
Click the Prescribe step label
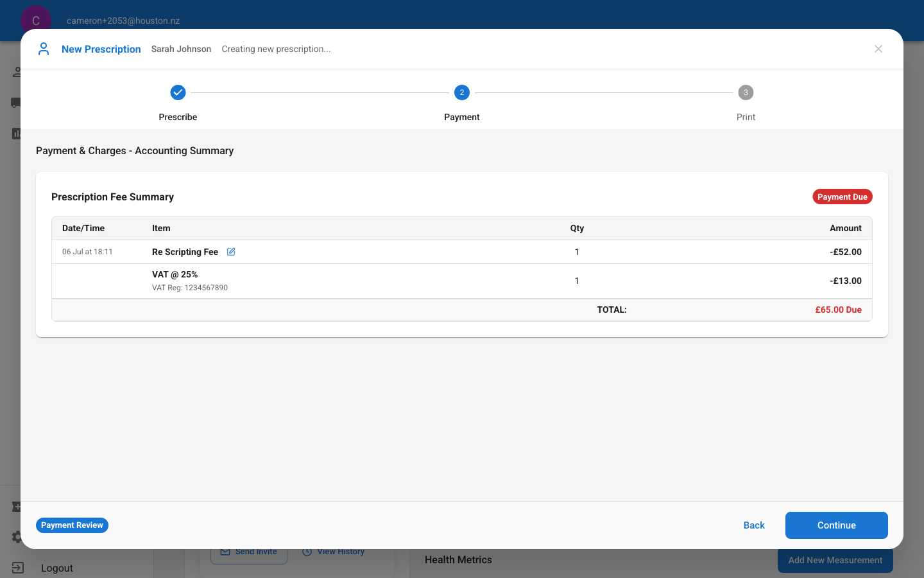coord(178,117)
